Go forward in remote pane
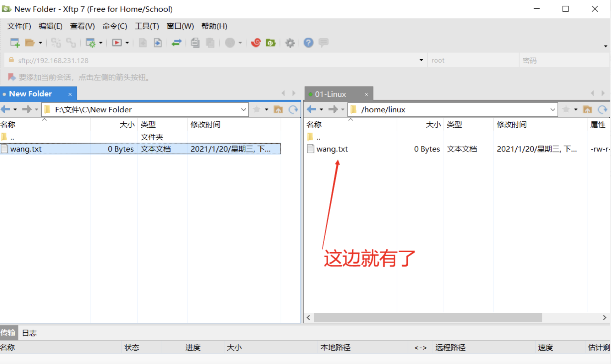611x364 pixels. [333, 109]
